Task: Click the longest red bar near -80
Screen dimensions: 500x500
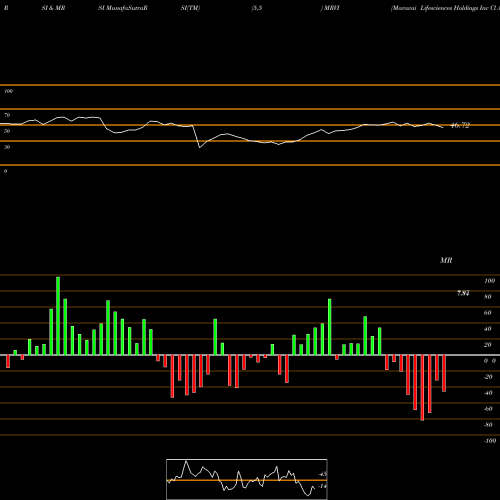Action: point(422,388)
